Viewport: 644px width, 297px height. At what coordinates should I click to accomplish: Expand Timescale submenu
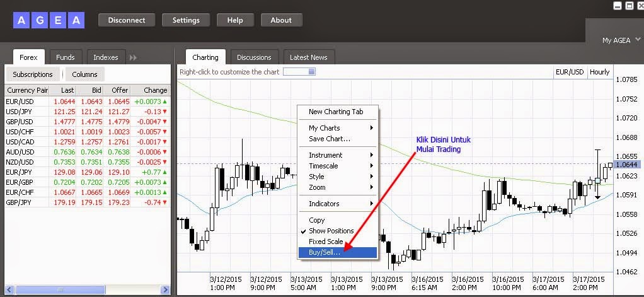click(x=337, y=166)
